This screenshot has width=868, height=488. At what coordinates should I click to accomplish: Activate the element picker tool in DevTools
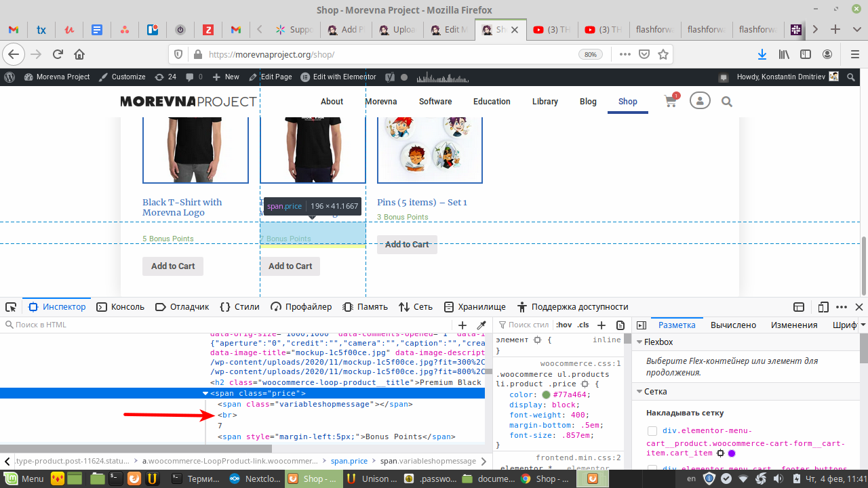pyautogui.click(x=11, y=307)
